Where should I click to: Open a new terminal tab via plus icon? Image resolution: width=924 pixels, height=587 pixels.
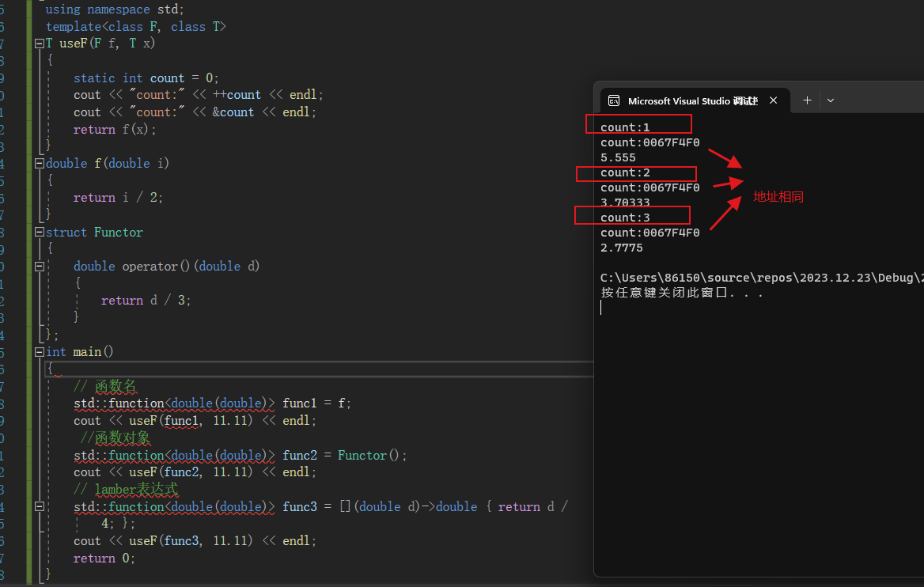(x=807, y=100)
